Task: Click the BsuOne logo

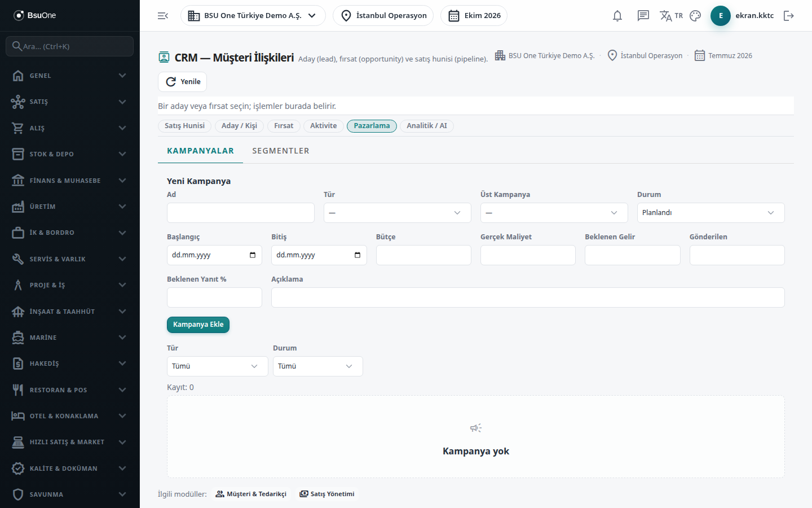Action: (35, 15)
